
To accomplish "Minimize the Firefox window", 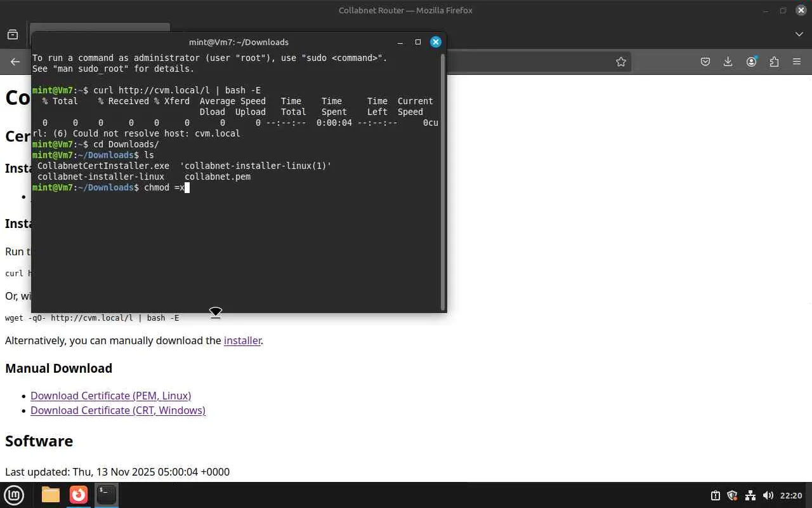I will pos(766,10).
